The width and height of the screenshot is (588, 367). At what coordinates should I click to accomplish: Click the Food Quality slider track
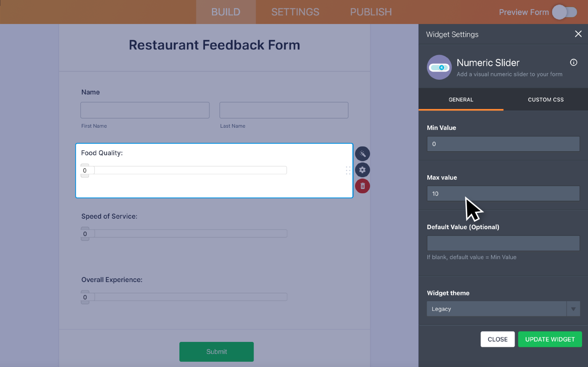(190, 170)
